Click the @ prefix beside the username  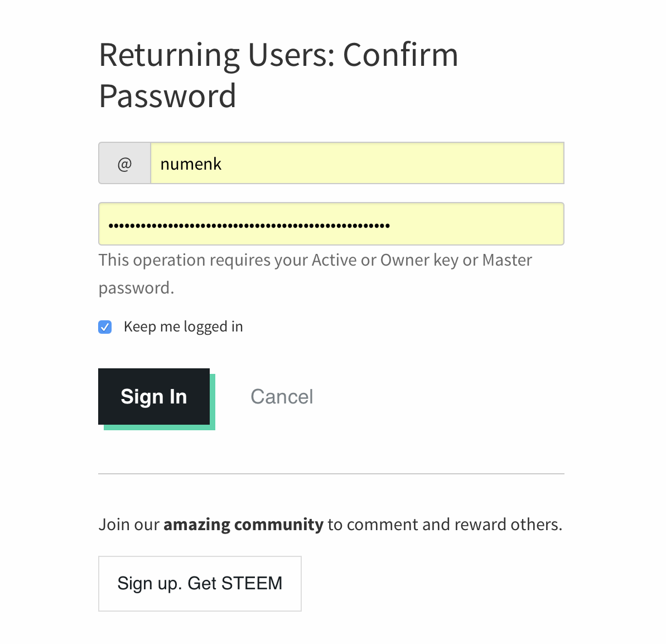pyautogui.click(x=124, y=164)
